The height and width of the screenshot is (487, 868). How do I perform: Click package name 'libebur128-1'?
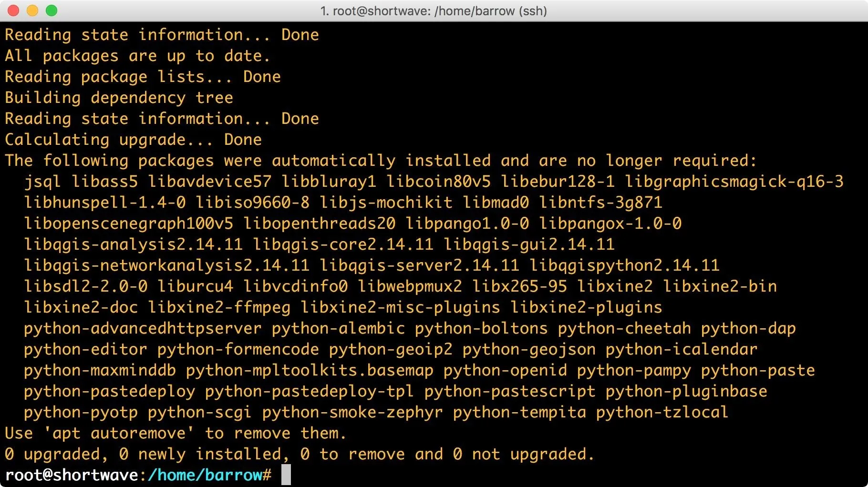click(558, 182)
